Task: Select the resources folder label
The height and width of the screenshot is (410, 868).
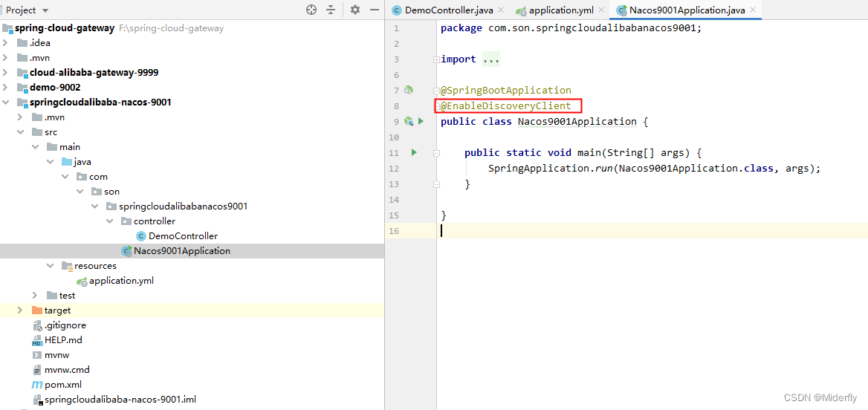Action: point(95,266)
